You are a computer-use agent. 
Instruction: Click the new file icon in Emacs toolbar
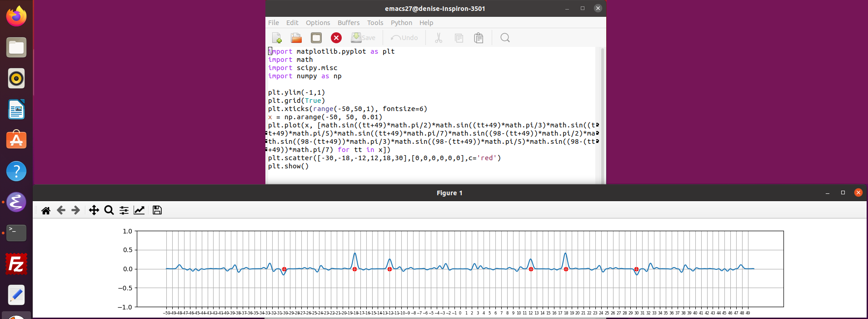276,38
